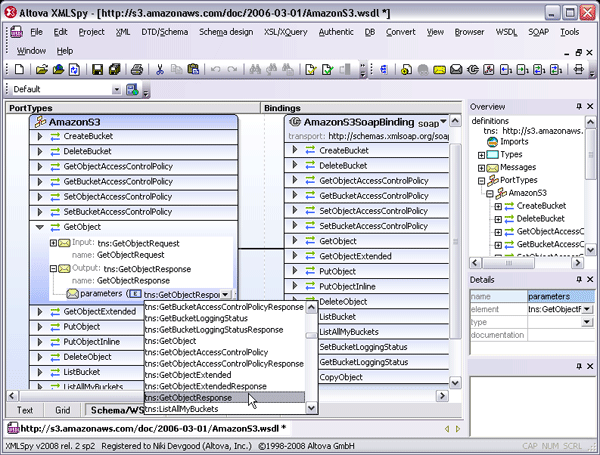
Task: Select tns:GetBucketLoggingStatus in dropdown list
Action: (x=225, y=318)
